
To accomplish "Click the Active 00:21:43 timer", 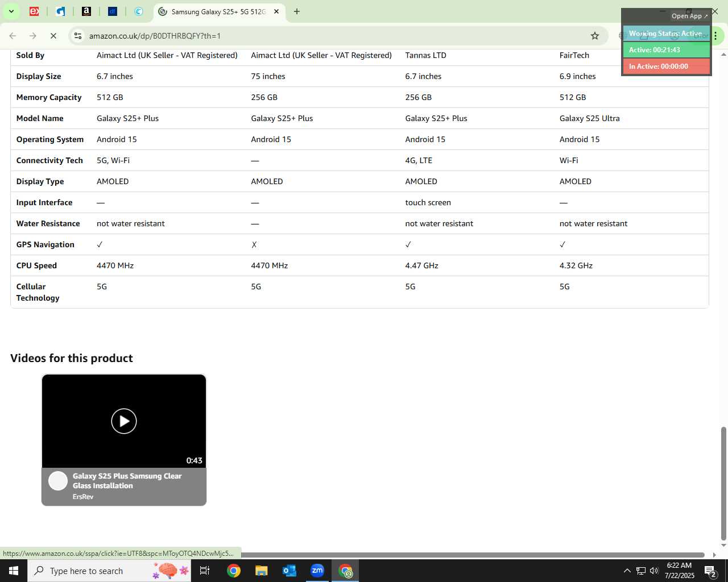I will 667,50.
